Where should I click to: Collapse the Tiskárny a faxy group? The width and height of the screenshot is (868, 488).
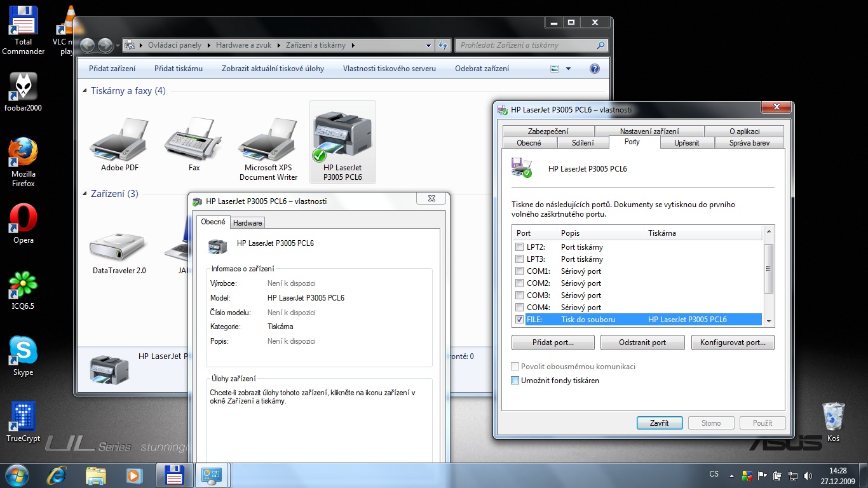click(x=85, y=91)
